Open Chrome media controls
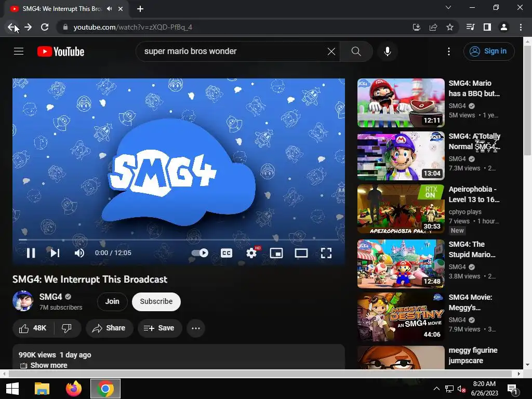532x399 pixels. point(471,27)
